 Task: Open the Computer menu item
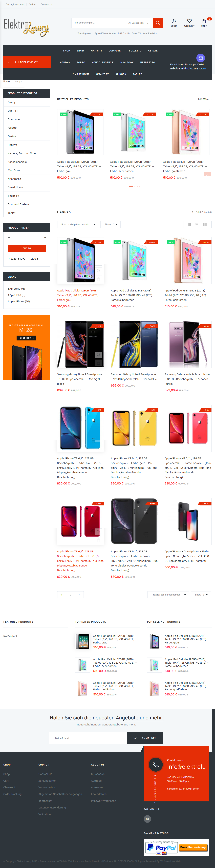(x=115, y=50)
